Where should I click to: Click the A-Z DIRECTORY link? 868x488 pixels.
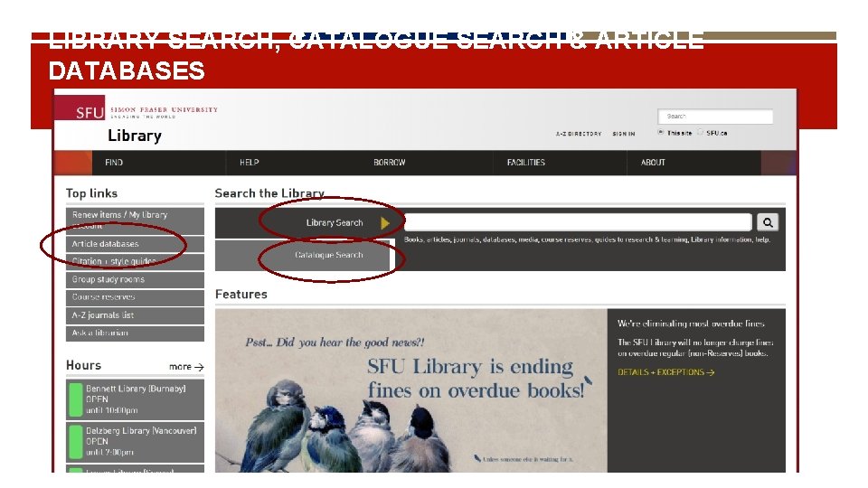[579, 134]
